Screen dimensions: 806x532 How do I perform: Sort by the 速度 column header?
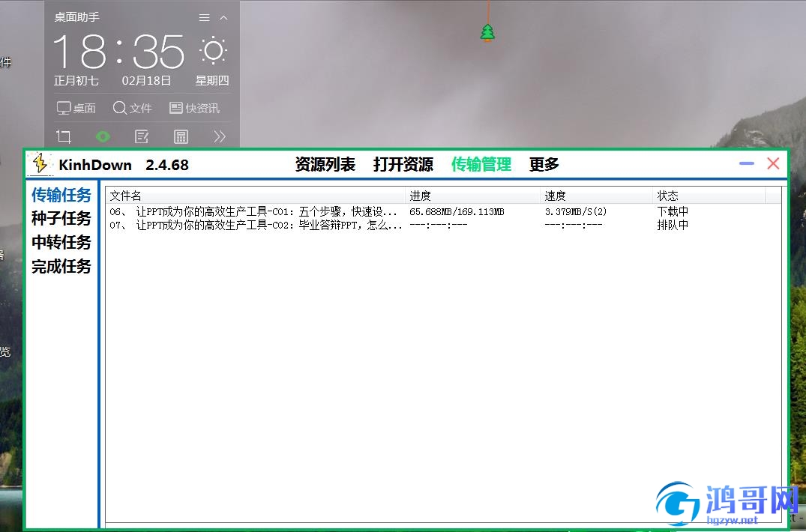597,196
